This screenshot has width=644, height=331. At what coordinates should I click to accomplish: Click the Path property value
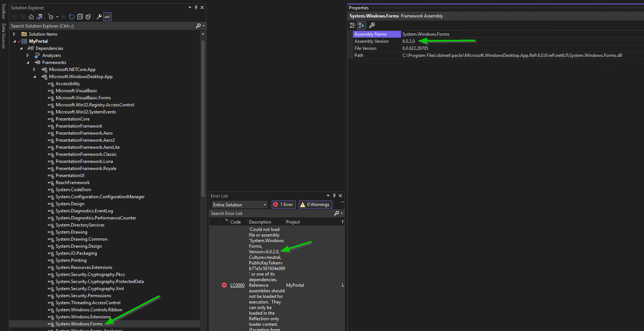click(x=512, y=55)
